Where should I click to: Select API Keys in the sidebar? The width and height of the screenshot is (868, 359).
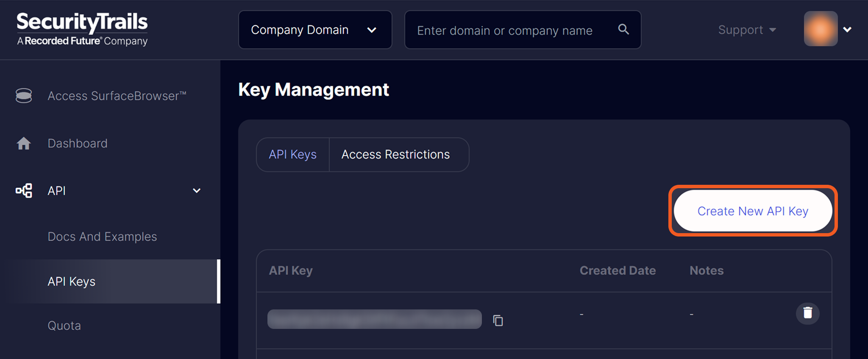coord(72,281)
